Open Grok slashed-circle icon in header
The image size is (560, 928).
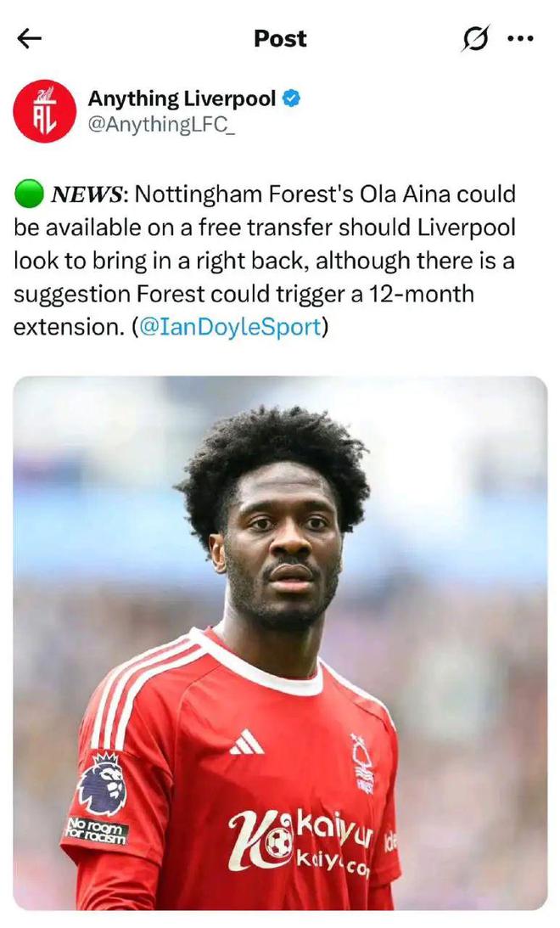pyautogui.click(x=475, y=38)
